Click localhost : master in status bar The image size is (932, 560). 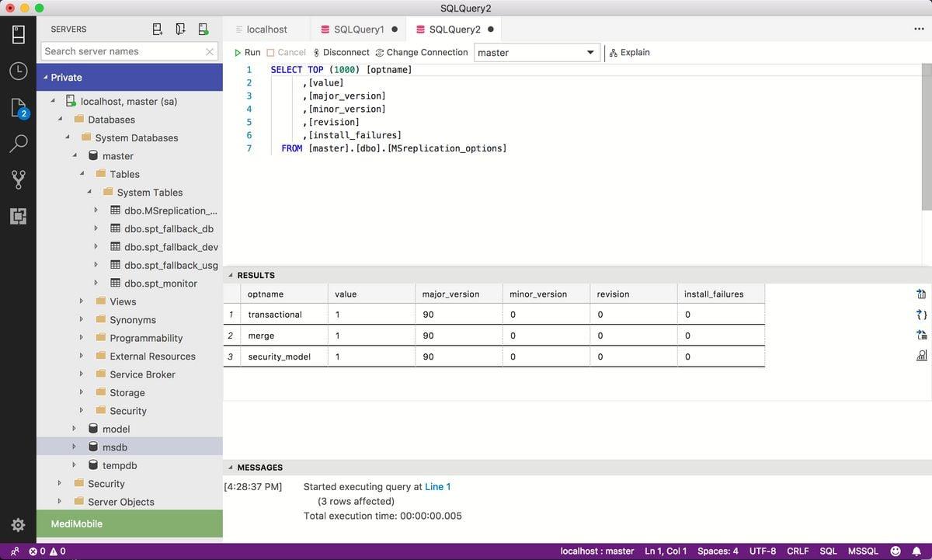(597, 551)
